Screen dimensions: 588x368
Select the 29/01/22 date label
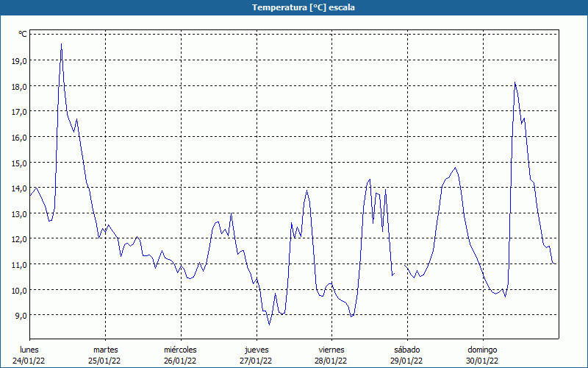click(x=406, y=361)
